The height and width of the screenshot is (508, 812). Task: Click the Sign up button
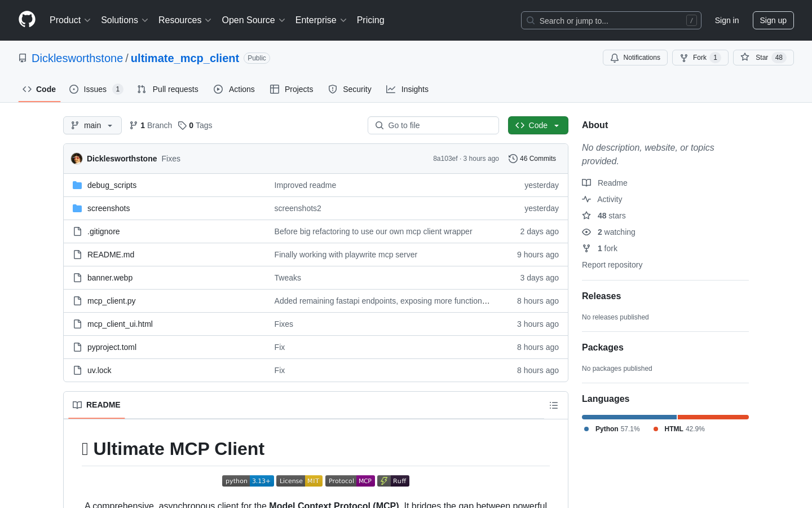tap(773, 20)
